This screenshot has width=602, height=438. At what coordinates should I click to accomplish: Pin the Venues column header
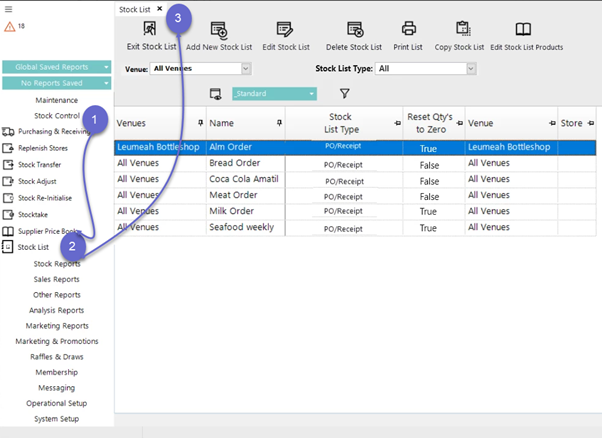pyautogui.click(x=201, y=123)
